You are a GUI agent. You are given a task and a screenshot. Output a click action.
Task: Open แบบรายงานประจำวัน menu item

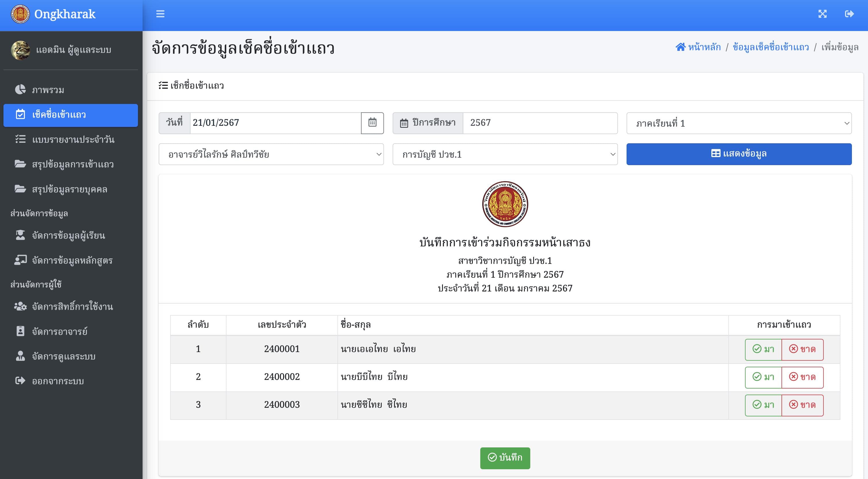70,139
